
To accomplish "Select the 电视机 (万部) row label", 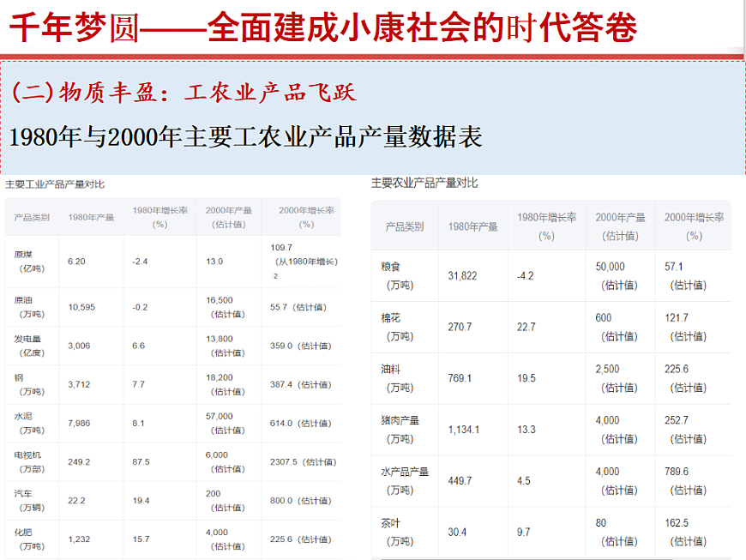I will click(29, 462).
